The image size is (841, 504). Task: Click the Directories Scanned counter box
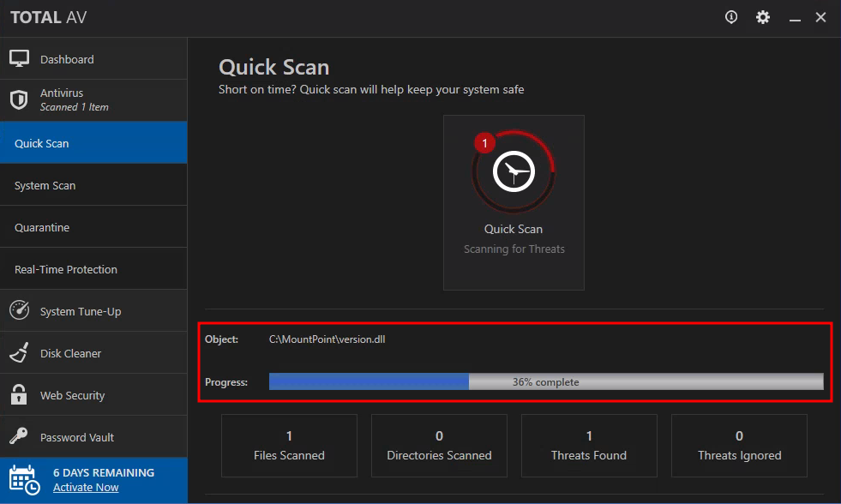(439, 446)
